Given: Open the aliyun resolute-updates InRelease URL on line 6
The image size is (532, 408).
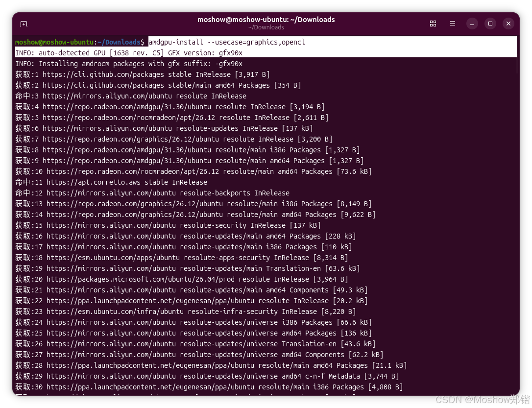Looking at the screenshot, I should (x=107, y=128).
